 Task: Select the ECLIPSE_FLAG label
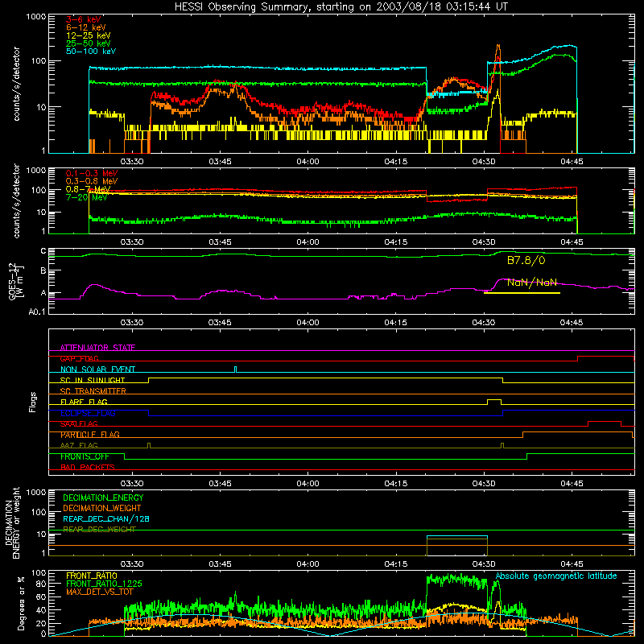click(x=88, y=413)
